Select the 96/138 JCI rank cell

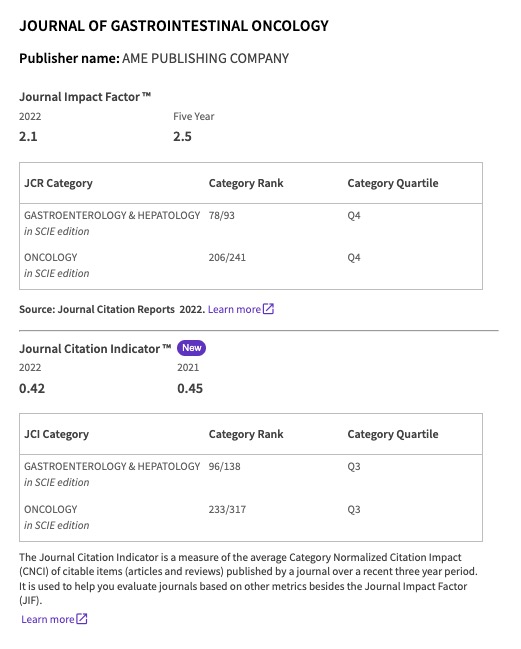(224, 466)
